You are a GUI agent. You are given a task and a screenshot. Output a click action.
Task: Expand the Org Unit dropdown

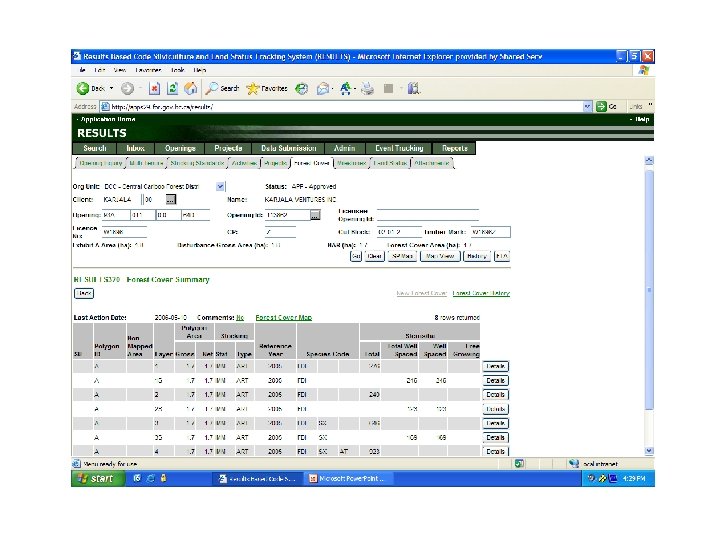221,186
